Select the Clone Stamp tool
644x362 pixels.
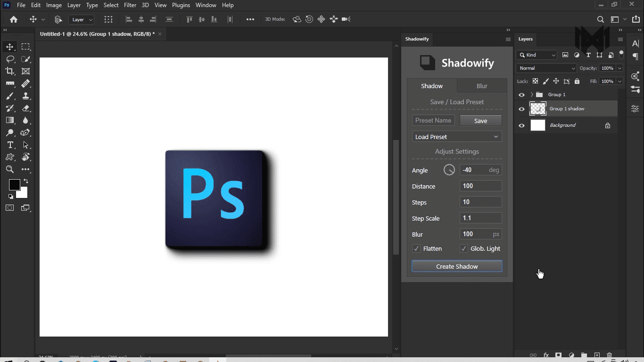[x=25, y=96]
